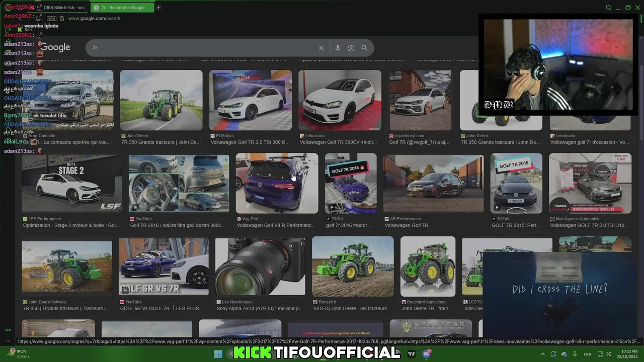The image size is (644, 362).
Task: Open a new browser tab with plus
Action: 158,8
